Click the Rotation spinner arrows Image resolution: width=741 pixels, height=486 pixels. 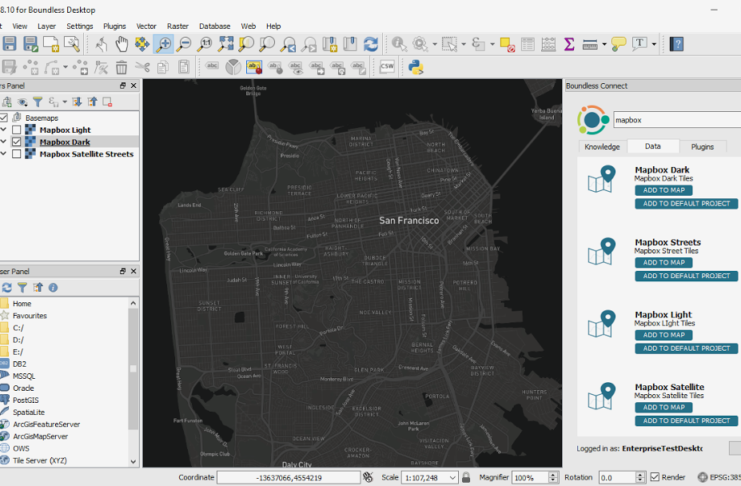(640, 477)
